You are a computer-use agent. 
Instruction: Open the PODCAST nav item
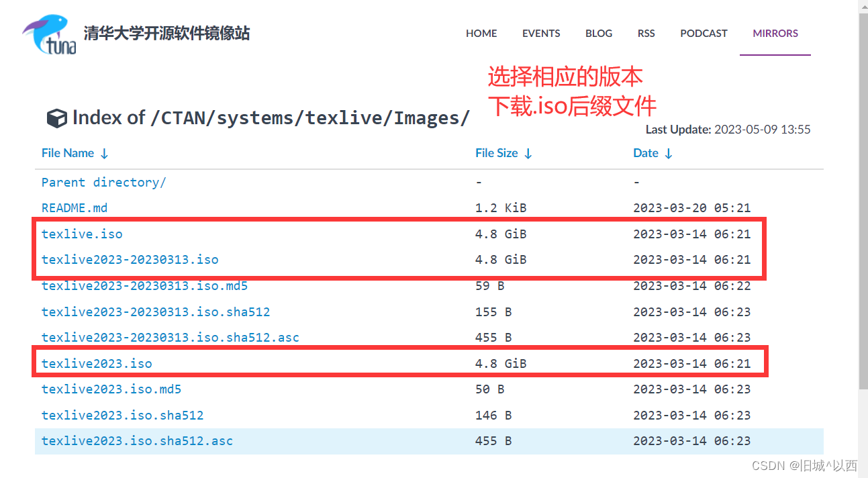[x=704, y=33]
